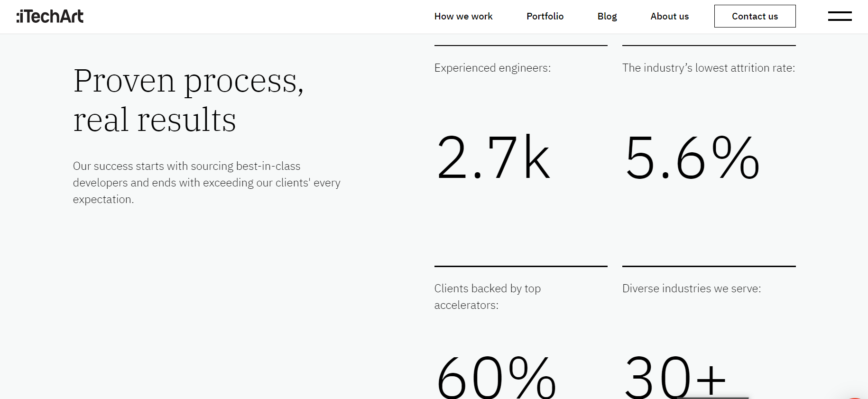Click the 60% accelerators statistic
This screenshot has width=868, height=399.
tap(496, 377)
